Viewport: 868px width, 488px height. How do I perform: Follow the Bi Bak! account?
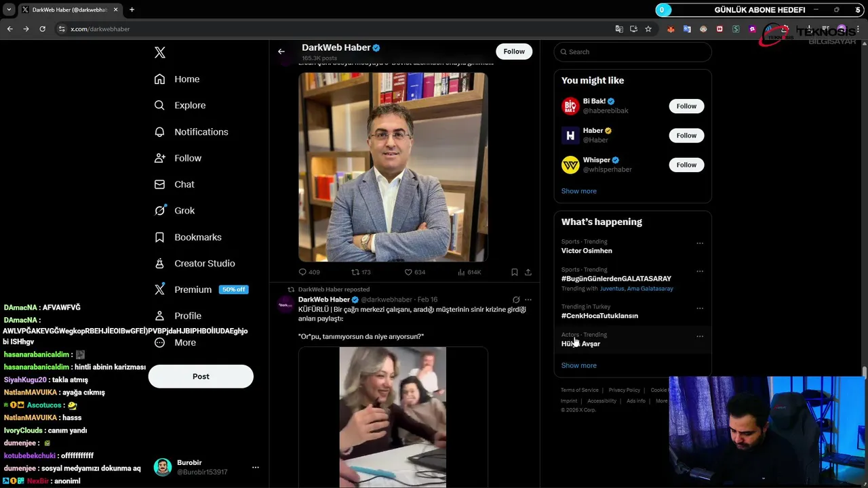(686, 106)
